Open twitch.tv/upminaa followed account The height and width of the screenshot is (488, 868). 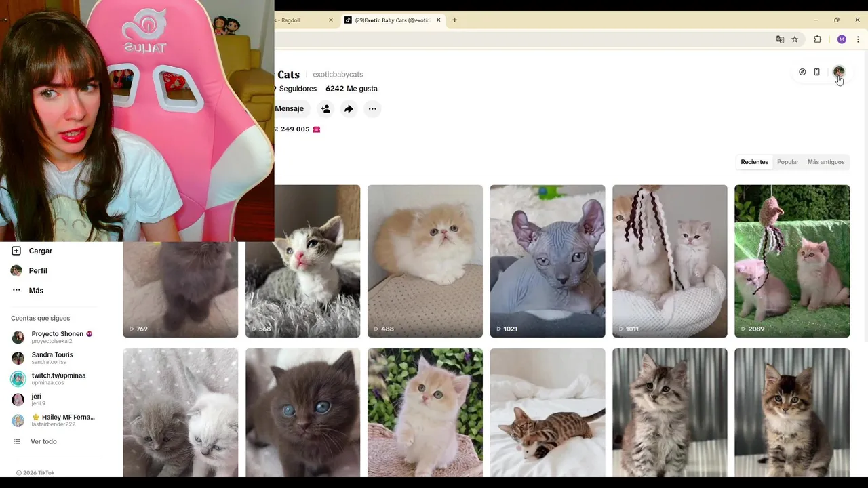point(48,379)
